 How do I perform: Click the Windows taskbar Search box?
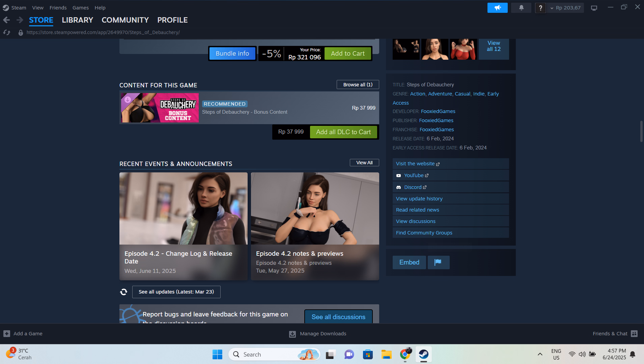coord(275,354)
